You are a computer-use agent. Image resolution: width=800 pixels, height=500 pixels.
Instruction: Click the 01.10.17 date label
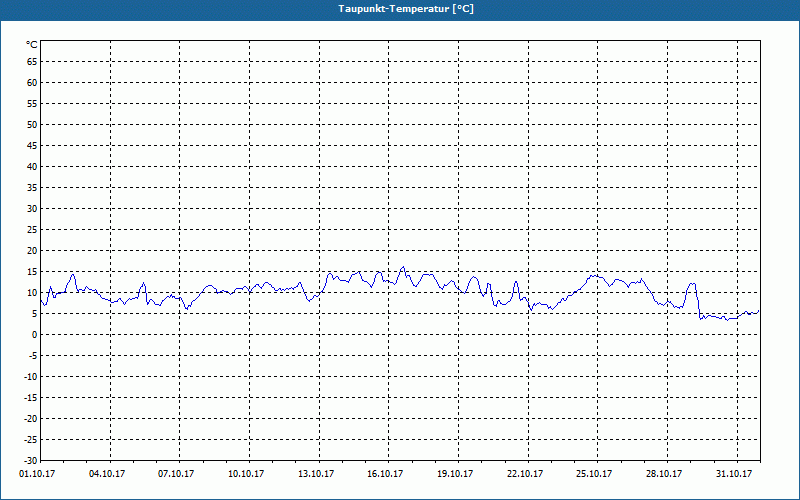37,474
